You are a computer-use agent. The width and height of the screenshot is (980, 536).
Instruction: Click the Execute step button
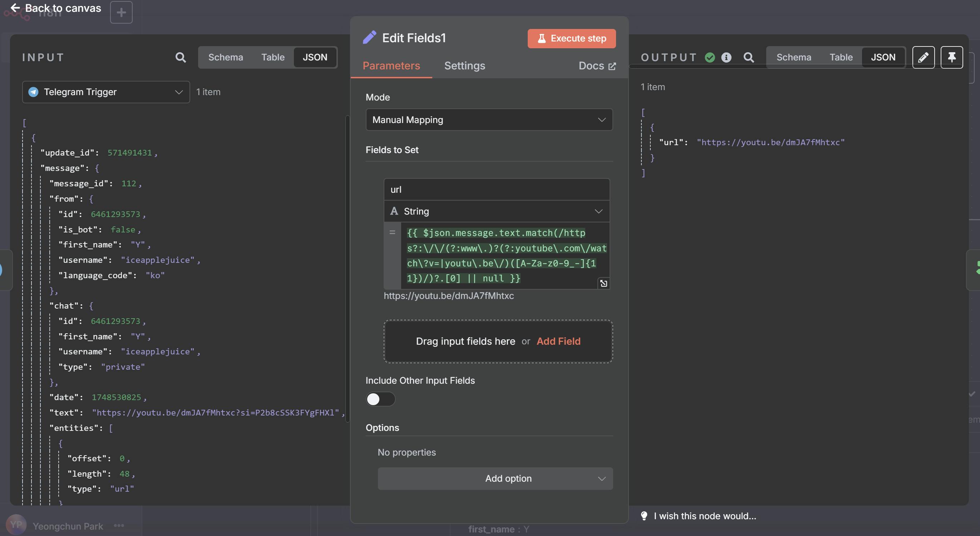click(571, 38)
